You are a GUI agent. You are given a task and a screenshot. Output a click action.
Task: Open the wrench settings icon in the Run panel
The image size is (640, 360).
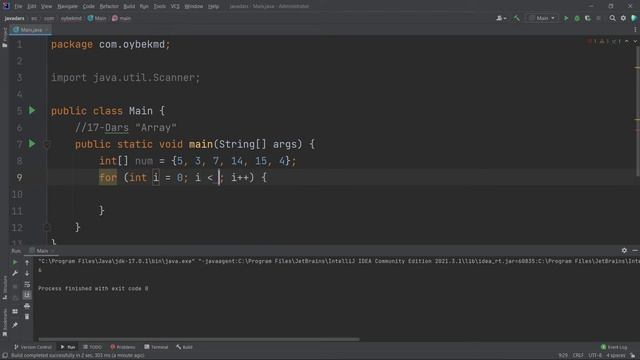[15, 273]
